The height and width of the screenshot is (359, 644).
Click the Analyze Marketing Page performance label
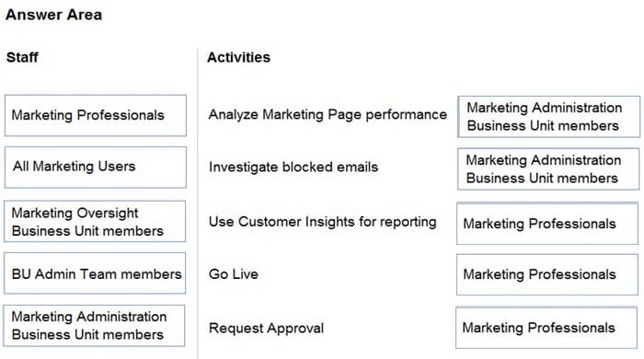[328, 114]
